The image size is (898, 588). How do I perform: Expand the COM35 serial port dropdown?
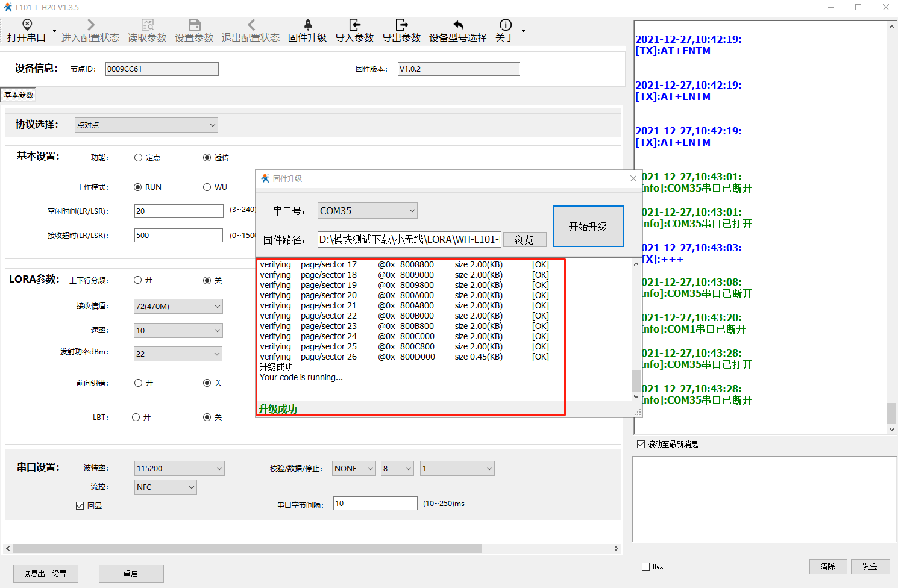(367, 211)
